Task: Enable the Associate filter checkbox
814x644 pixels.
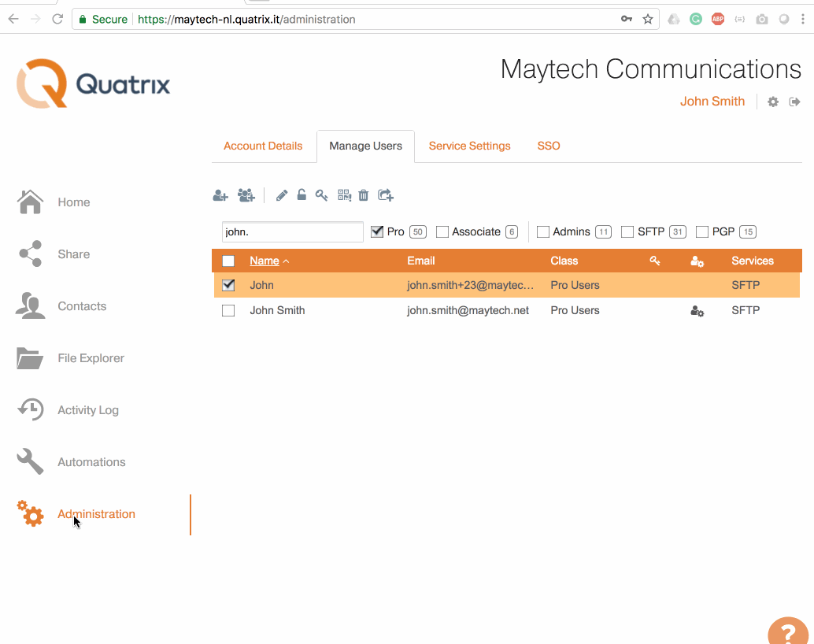Action: pyautogui.click(x=442, y=231)
